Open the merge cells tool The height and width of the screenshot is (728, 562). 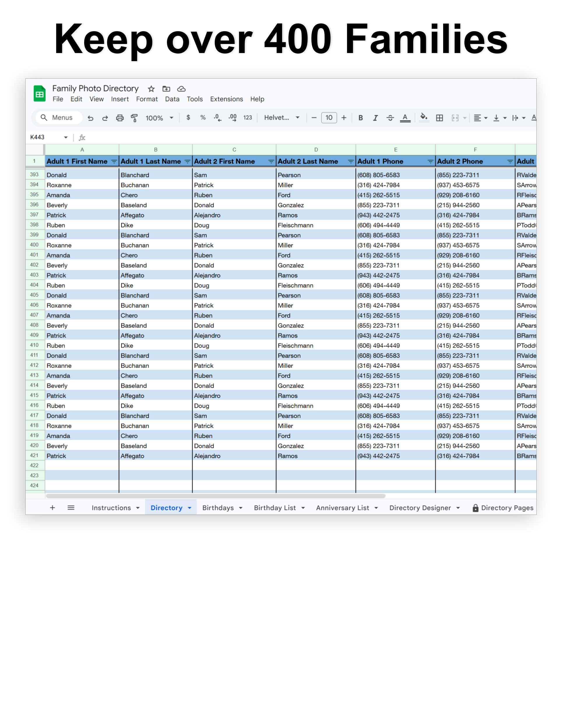[456, 118]
